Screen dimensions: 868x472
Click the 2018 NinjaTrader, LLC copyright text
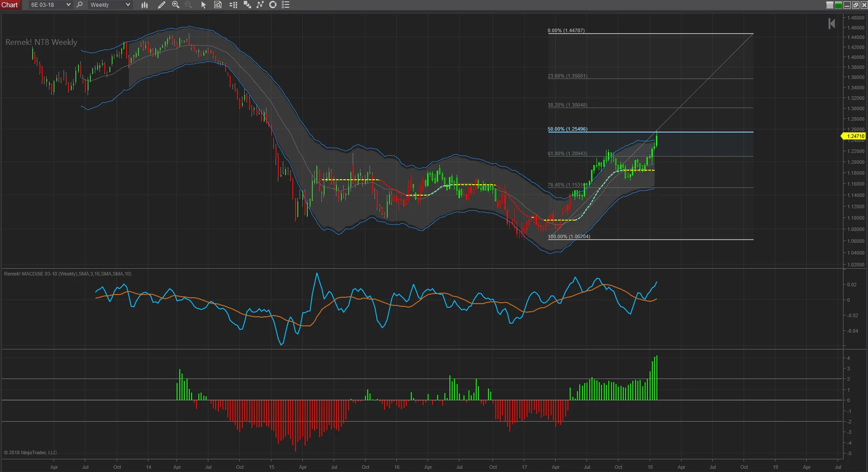(x=30, y=452)
